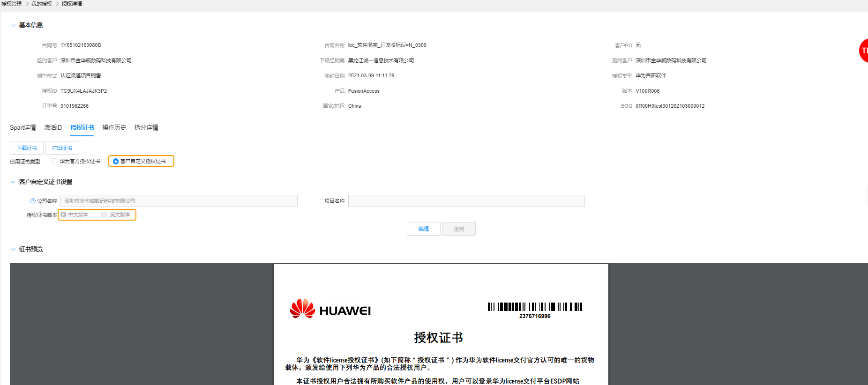The image size is (868, 385).
Task: Click the 授权证书 title in preview
Action: [439, 338]
